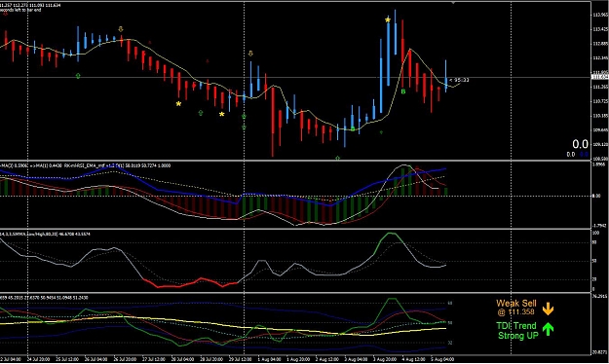609x364 pixels.
Task: Select the 'Weak Sell' signal label
Action: coord(516,304)
